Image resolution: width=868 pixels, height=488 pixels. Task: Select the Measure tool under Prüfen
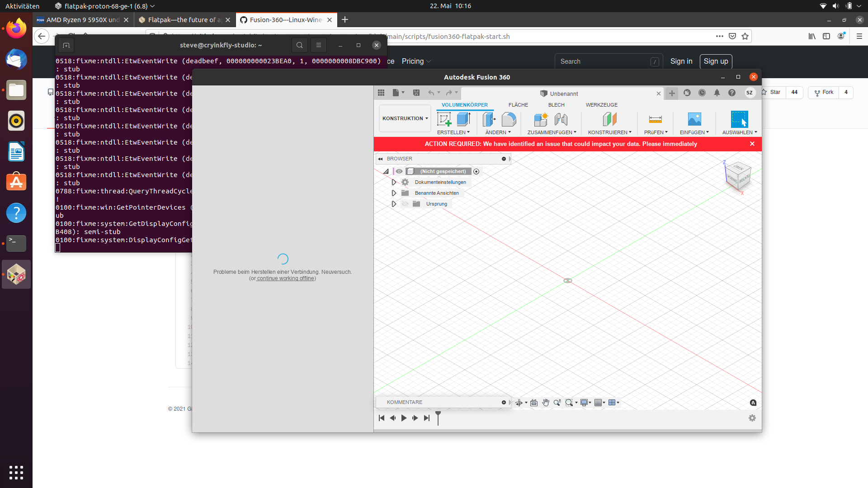[x=655, y=119]
